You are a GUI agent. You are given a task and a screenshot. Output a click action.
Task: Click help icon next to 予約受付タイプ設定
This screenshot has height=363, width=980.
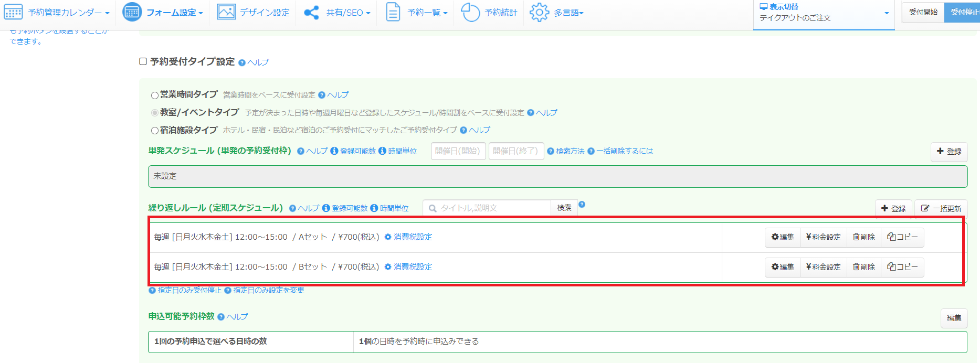242,62
